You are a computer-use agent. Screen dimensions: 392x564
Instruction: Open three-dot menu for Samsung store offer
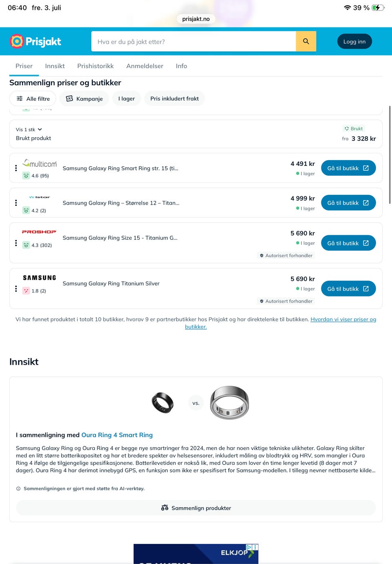pos(16,289)
